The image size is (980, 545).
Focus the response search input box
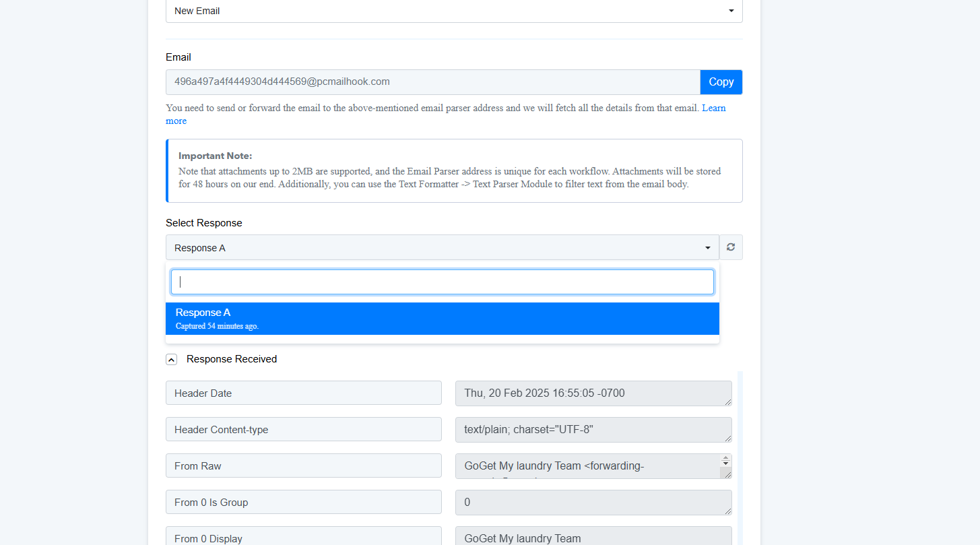(x=443, y=282)
